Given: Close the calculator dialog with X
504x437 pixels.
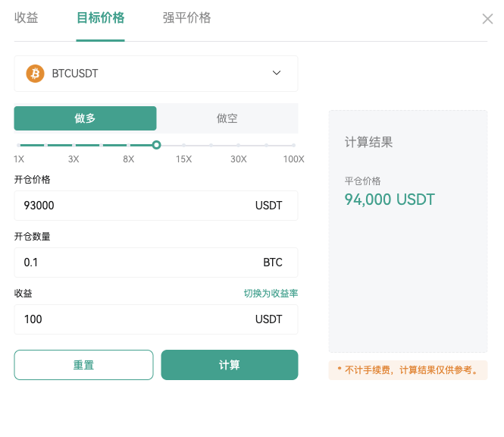Looking at the screenshot, I should pyautogui.click(x=487, y=19).
